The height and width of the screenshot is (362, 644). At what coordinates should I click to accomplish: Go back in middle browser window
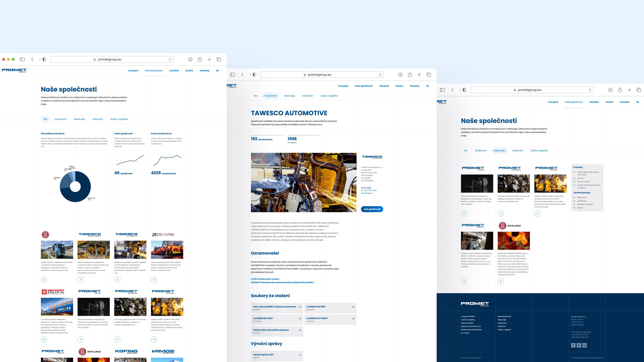[x=242, y=74]
